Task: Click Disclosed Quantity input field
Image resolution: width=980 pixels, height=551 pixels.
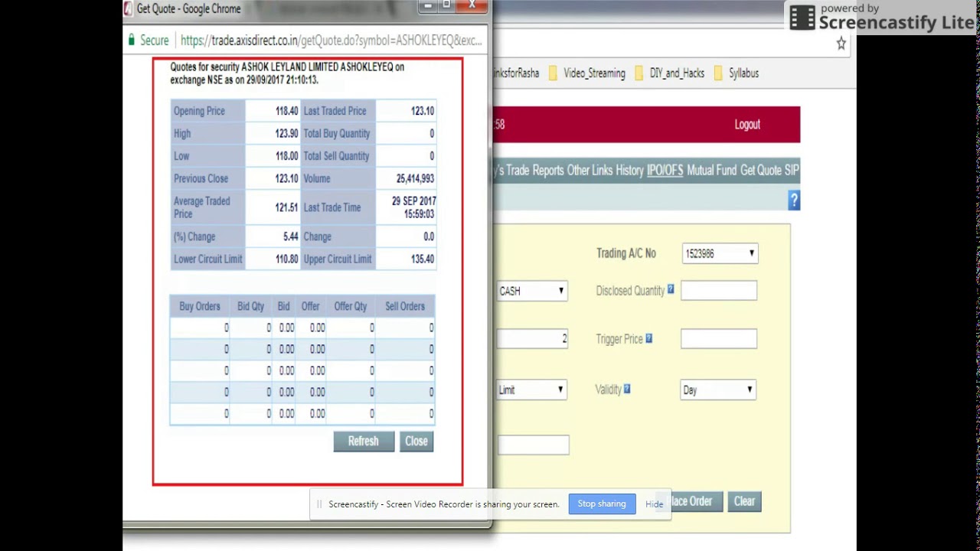Action: pos(718,291)
